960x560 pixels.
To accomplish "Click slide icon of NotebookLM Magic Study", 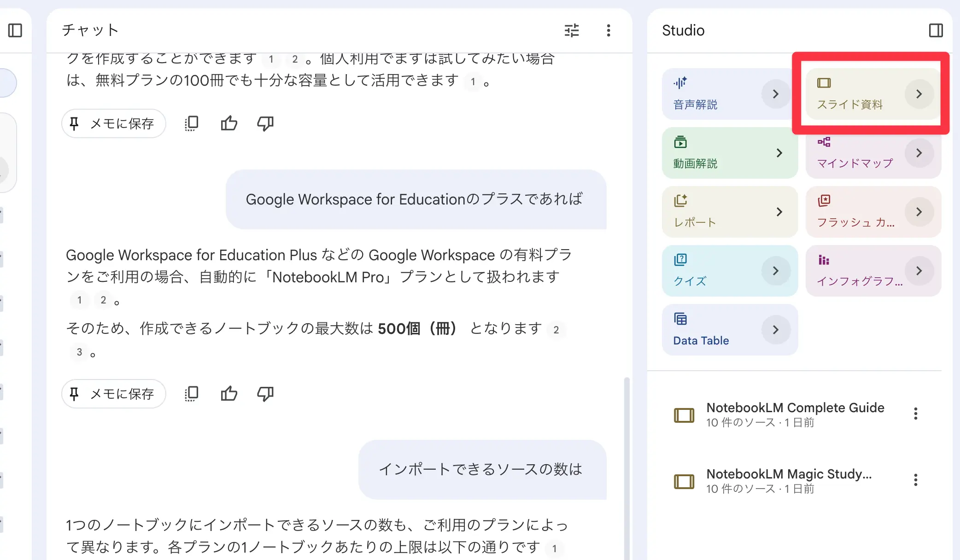I will point(684,481).
